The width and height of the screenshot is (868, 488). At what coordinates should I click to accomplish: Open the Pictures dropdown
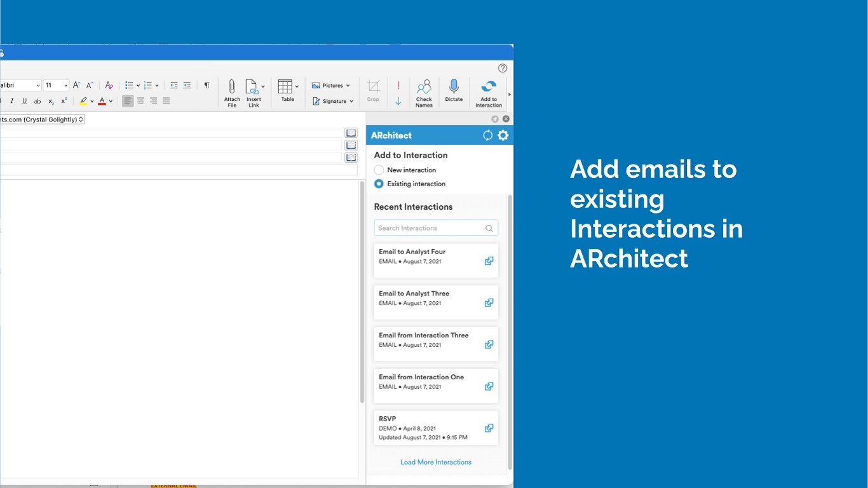point(331,85)
